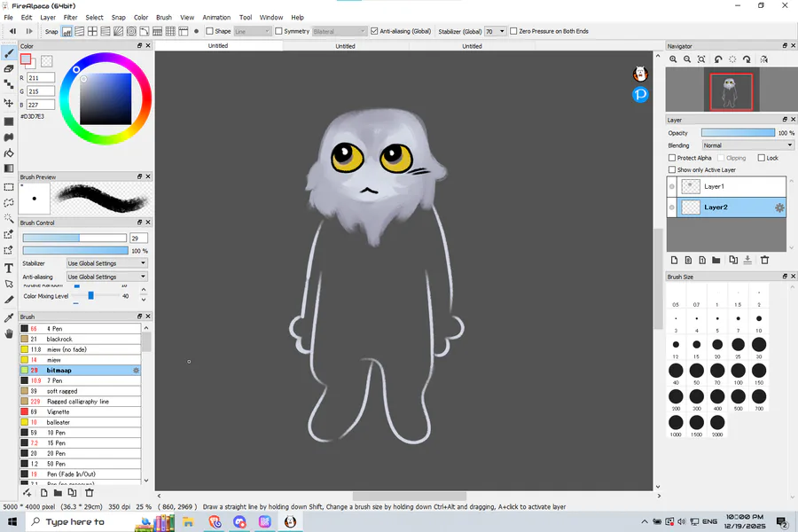This screenshot has width=798, height=532.
Task: Open Windows Start menu
Action: coord(12,522)
